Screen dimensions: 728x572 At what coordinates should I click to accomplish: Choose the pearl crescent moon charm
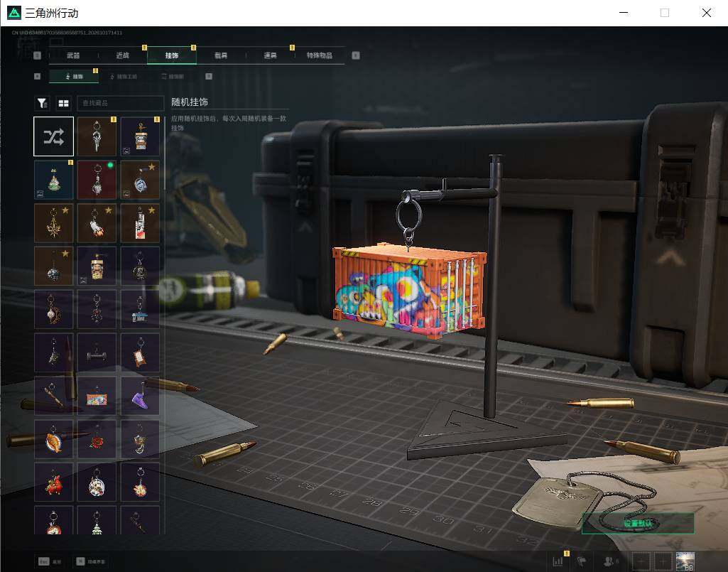(53, 310)
